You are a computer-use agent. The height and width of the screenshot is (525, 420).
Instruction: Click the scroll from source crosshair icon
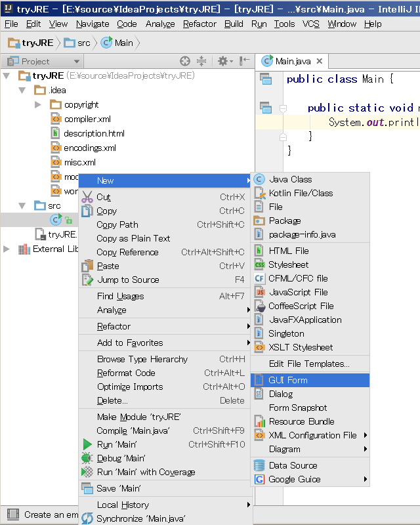[x=185, y=61]
